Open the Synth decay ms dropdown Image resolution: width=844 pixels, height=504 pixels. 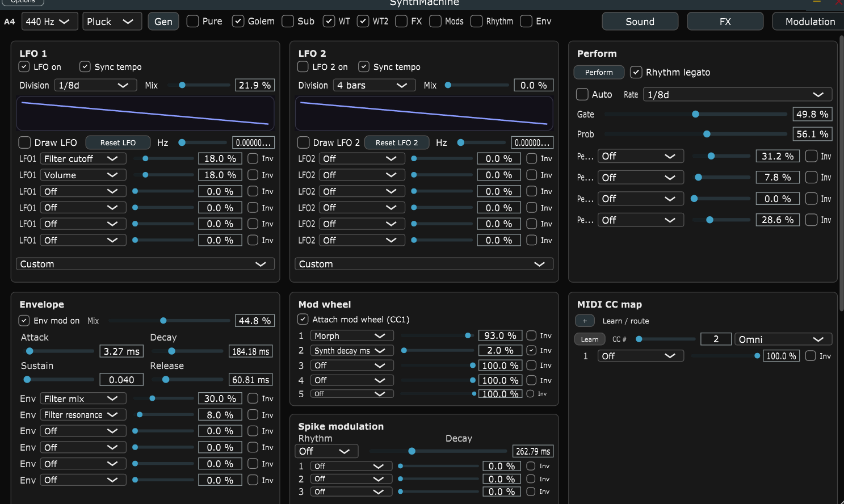352,350
